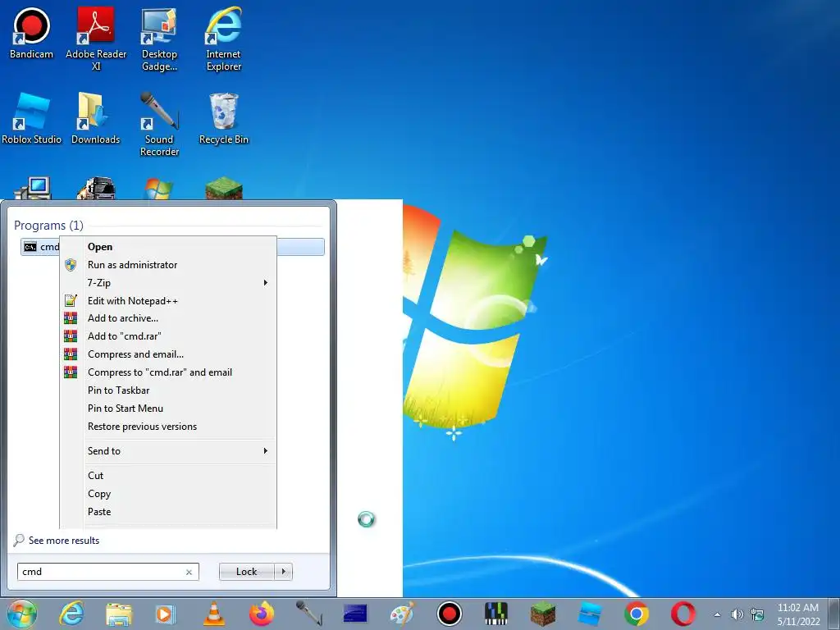The image size is (840, 630).
Task: Launch Google Chrome from the taskbar
Action: pos(637,614)
